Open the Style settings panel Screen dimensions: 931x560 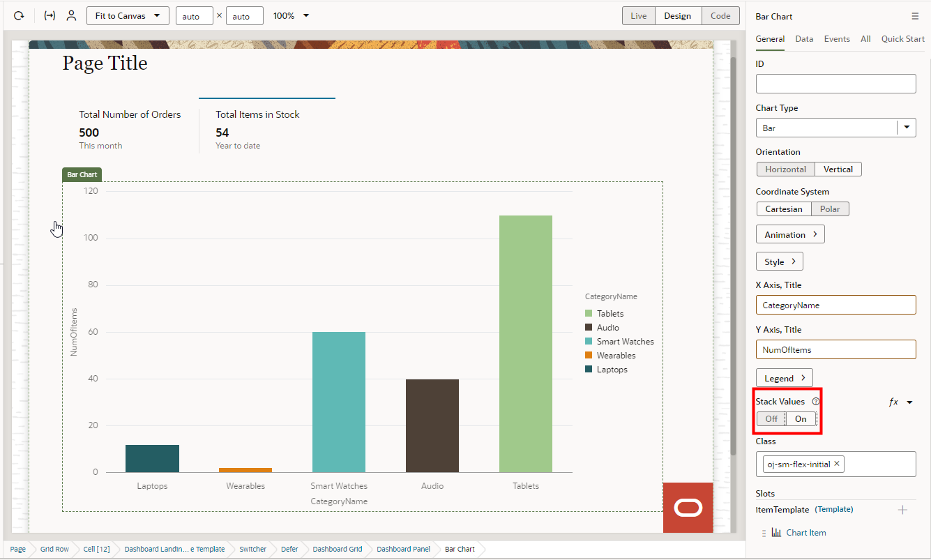[x=779, y=261]
